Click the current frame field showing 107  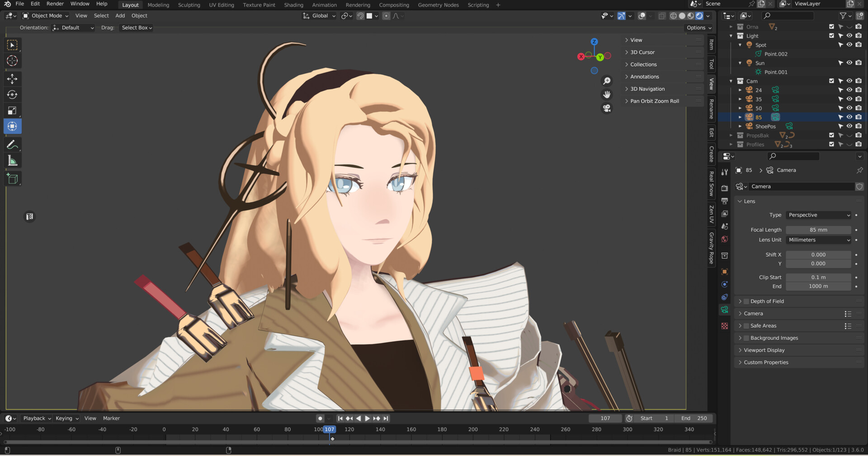point(605,418)
